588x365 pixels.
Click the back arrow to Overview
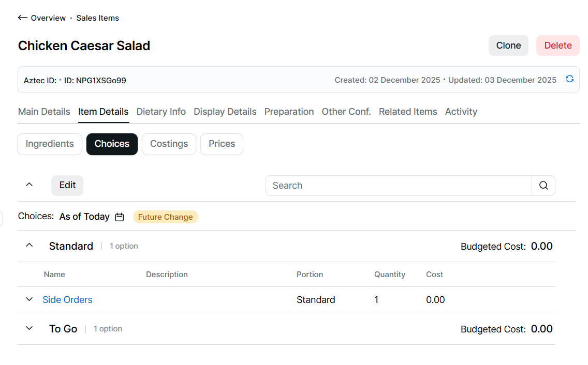click(x=22, y=18)
